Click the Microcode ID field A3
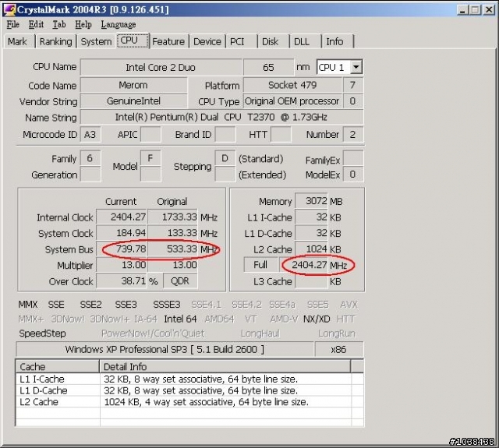Screen dimensions: 499x448 (x=90, y=135)
